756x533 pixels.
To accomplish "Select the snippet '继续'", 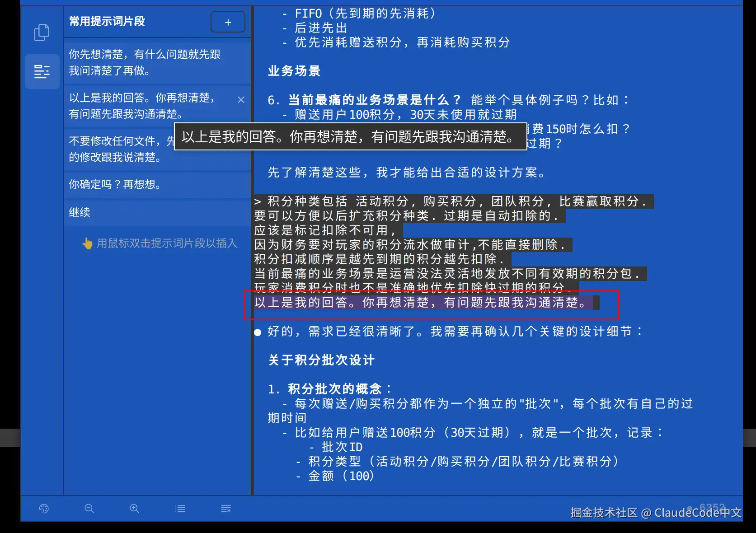I will pos(79,212).
